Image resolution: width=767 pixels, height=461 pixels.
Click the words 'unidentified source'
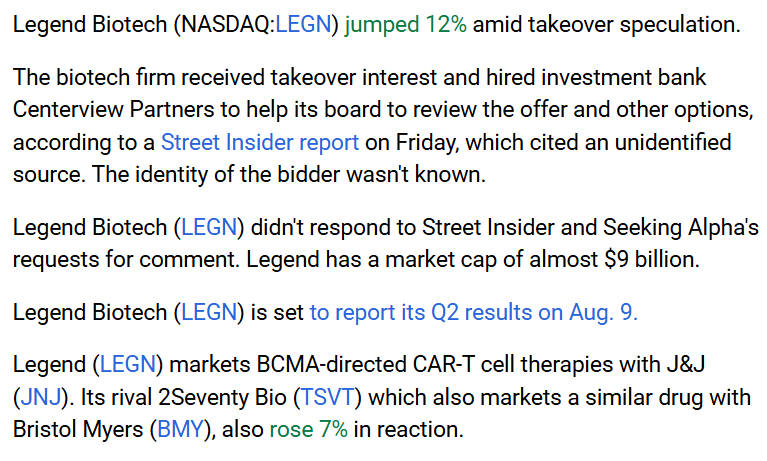(x=372, y=159)
